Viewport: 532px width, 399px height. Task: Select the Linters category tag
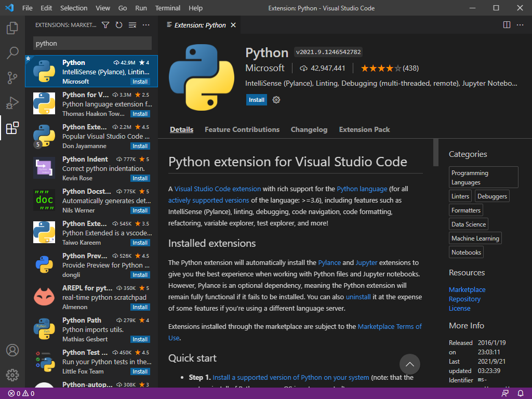460,196
